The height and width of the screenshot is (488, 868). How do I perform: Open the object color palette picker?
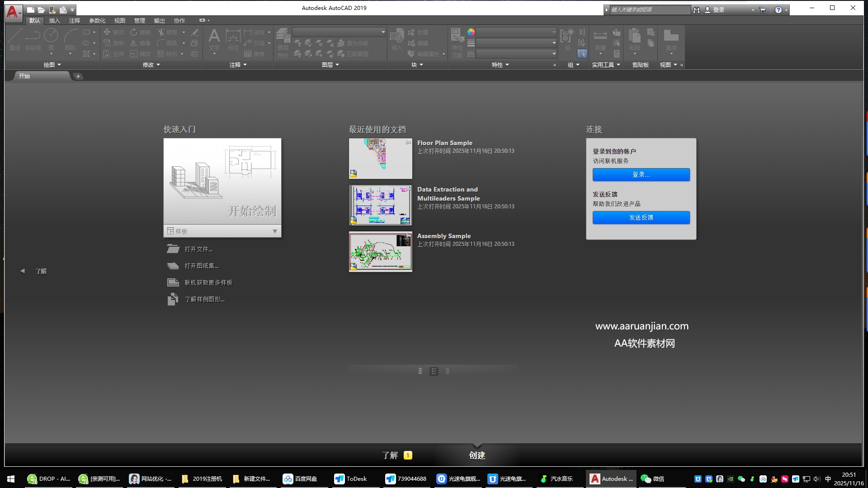pos(471,32)
